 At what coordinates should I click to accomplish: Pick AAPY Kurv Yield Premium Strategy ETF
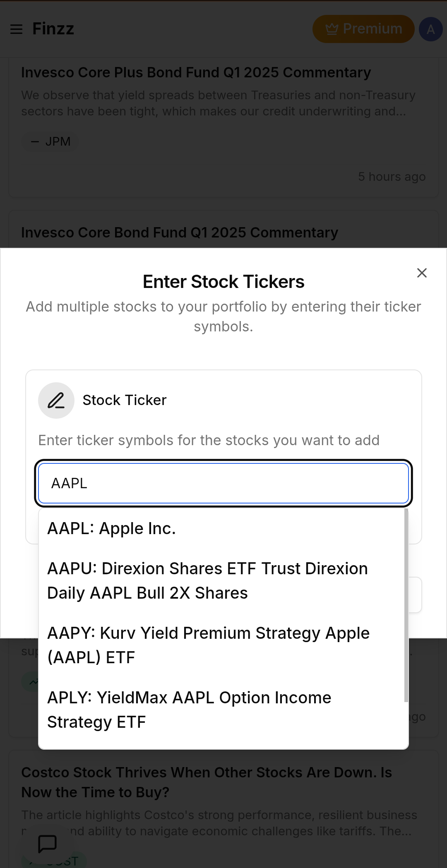(207, 645)
